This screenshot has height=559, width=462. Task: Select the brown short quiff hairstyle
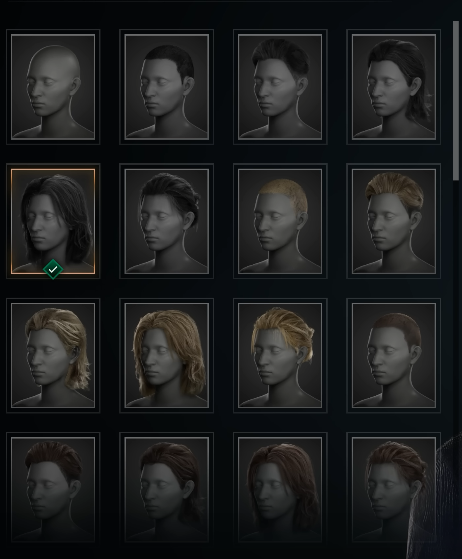[x=53, y=489]
